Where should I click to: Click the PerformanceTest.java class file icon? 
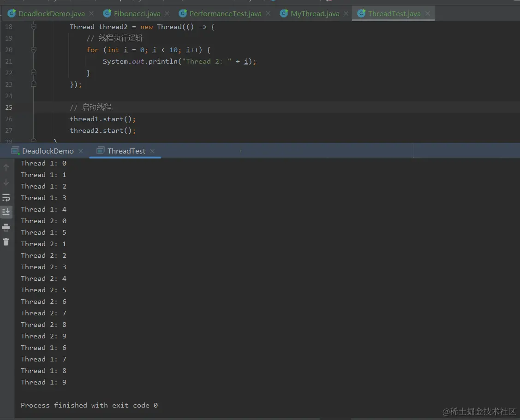coord(183,13)
